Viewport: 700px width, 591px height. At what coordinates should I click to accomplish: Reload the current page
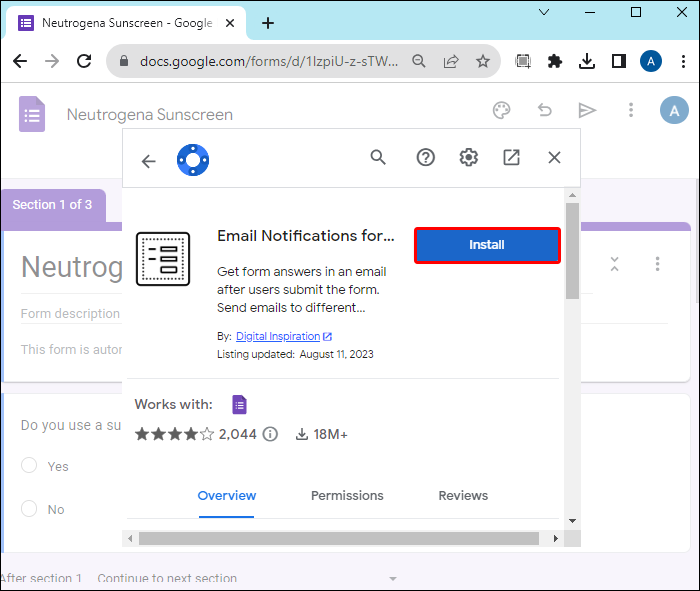pos(84,61)
